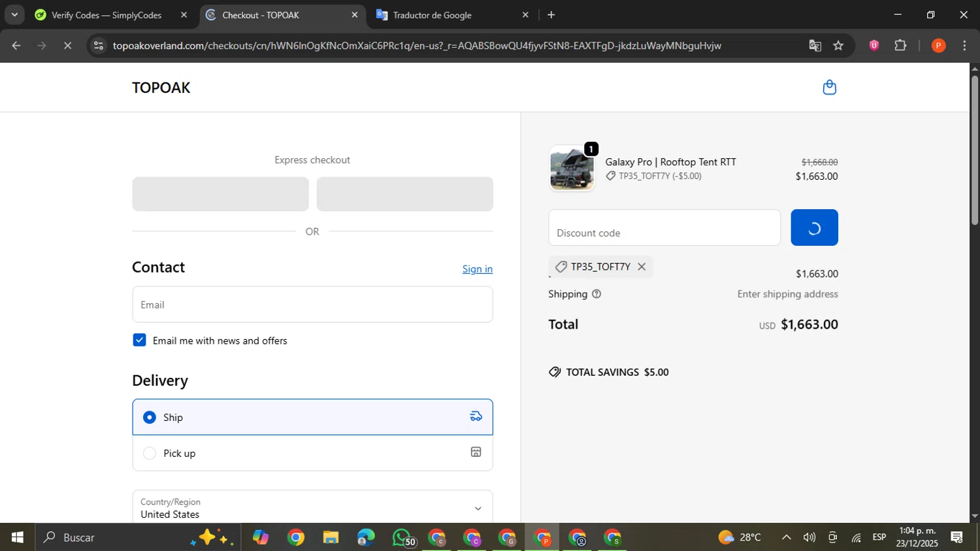Screen dimensions: 980x551
Task: Change the ESP input language indicator
Action: [x=879, y=537]
